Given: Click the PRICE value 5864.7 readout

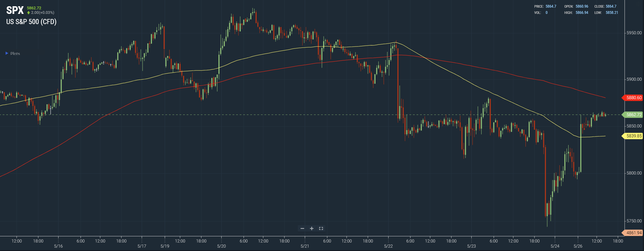Looking at the screenshot, I should pyautogui.click(x=551, y=6).
